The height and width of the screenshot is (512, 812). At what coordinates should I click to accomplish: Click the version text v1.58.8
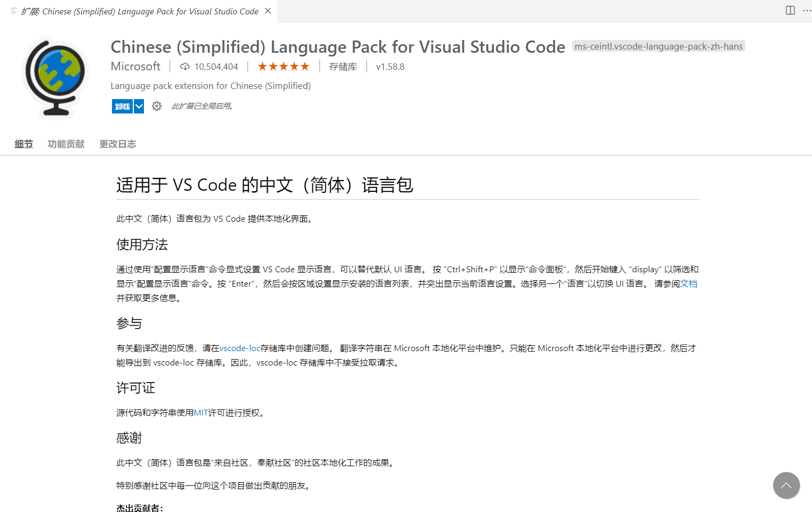coord(390,67)
